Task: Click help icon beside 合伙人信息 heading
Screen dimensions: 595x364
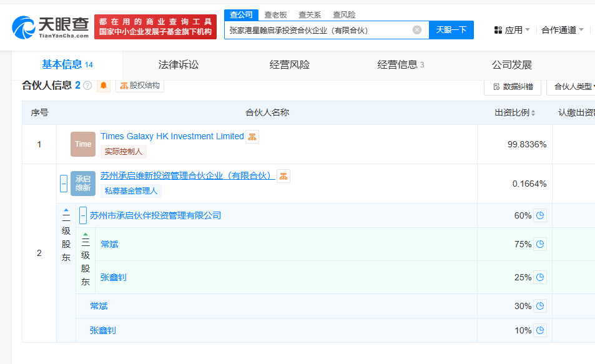Action: pyautogui.click(x=87, y=86)
